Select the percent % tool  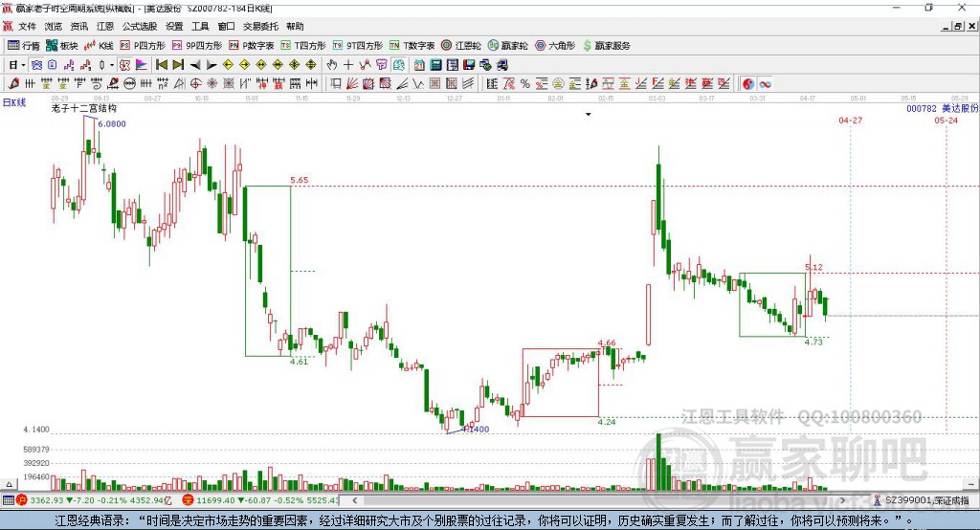(x=525, y=84)
